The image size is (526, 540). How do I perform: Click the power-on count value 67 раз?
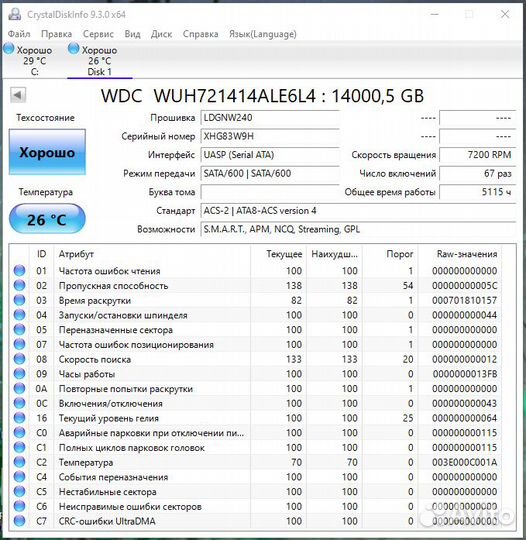click(477, 174)
